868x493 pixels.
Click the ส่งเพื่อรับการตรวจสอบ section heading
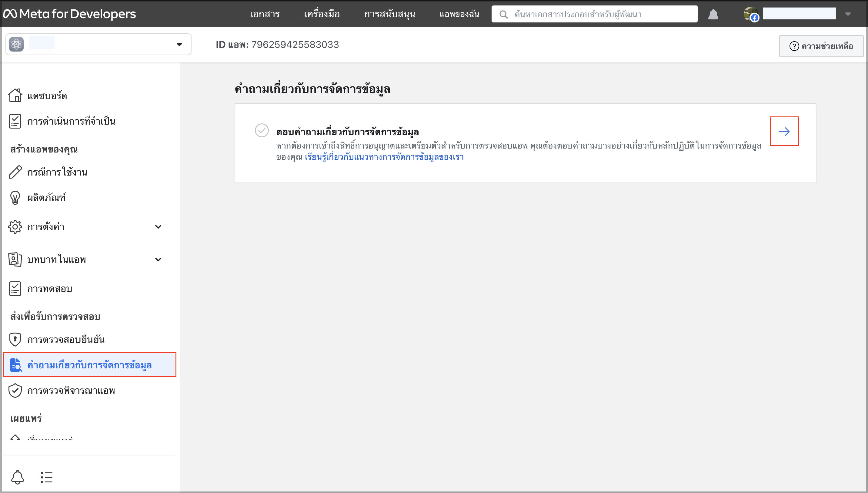tap(55, 317)
